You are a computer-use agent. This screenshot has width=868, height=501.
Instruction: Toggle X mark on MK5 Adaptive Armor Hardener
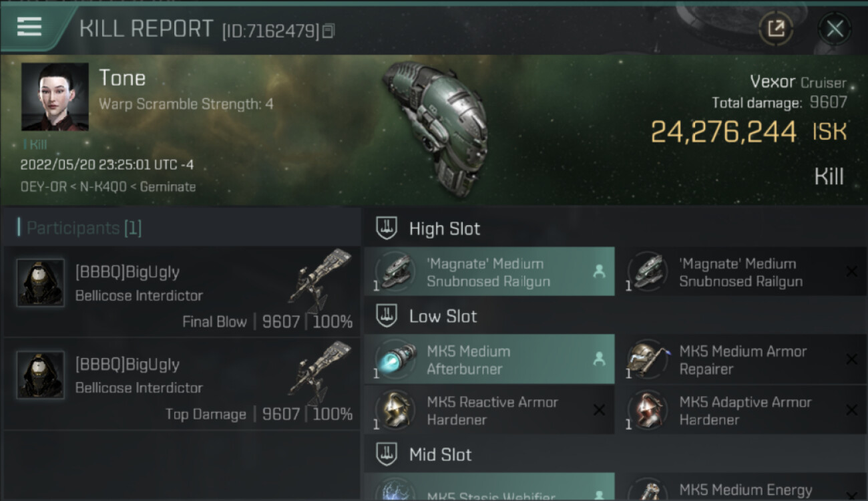pyautogui.click(x=851, y=410)
